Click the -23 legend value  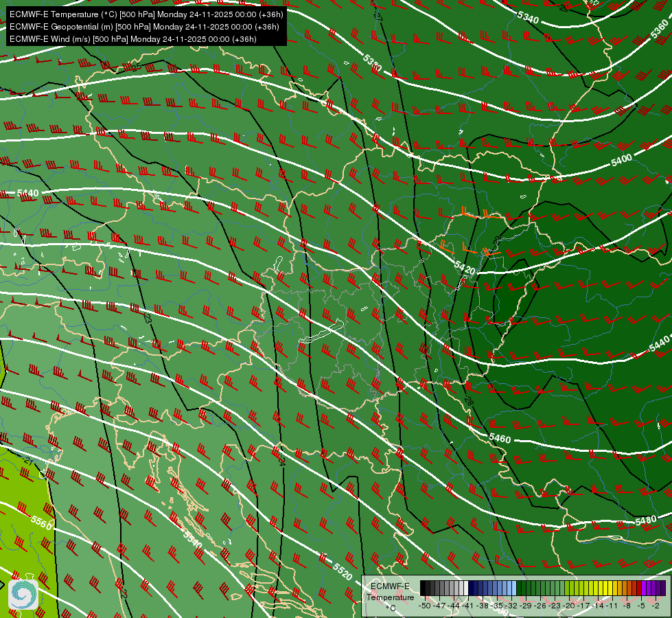(x=555, y=606)
